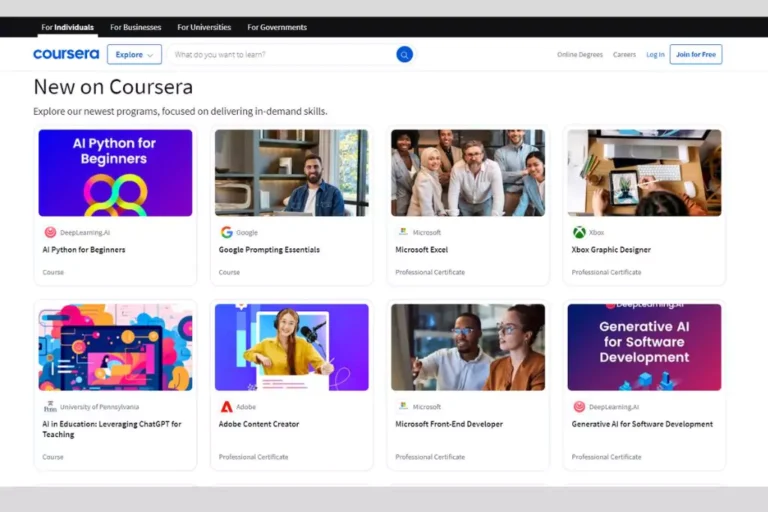
Task: Click the Penn logo on AI in Education card
Action: pos(50,407)
